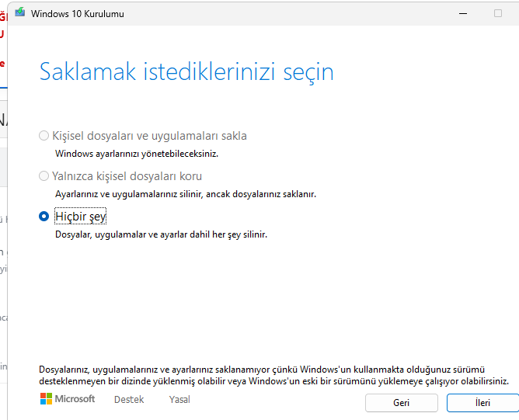Click the 'Saklamak istediklerinizi seçin' heading

tap(186, 72)
